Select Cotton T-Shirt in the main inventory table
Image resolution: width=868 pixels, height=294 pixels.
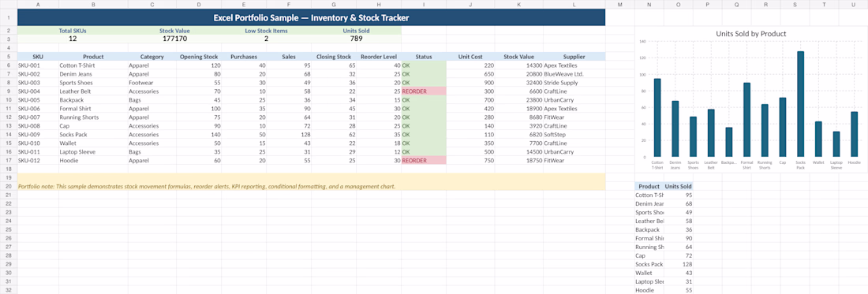93,65
